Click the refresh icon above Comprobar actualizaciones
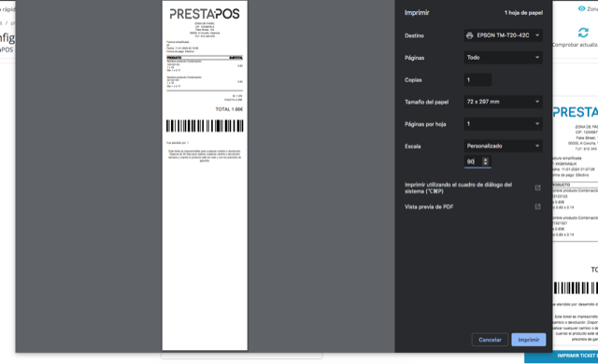The height and width of the screenshot is (364, 598). tap(583, 33)
